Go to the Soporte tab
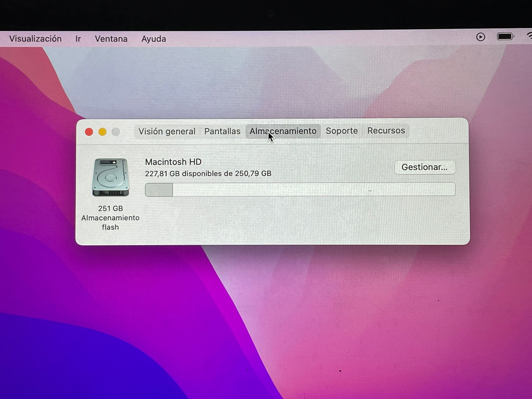 (342, 131)
